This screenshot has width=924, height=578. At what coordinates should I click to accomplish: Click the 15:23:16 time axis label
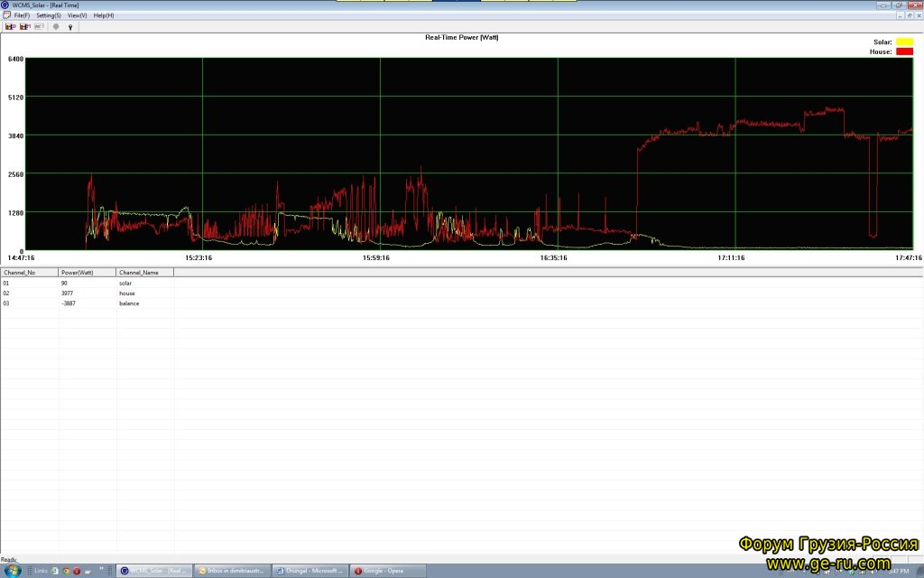click(x=199, y=257)
